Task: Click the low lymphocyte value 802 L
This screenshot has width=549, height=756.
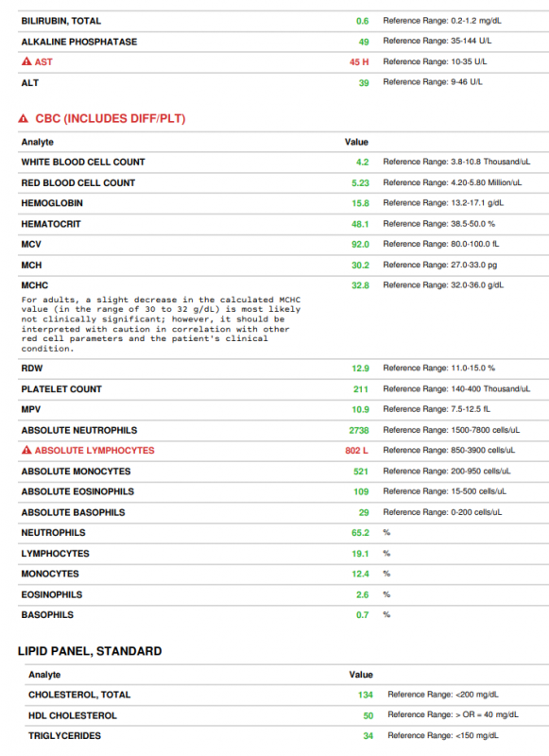Action: 356,451
